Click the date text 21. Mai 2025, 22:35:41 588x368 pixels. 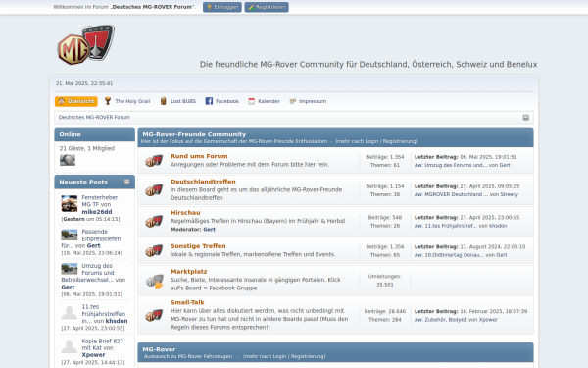coord(84,83)
